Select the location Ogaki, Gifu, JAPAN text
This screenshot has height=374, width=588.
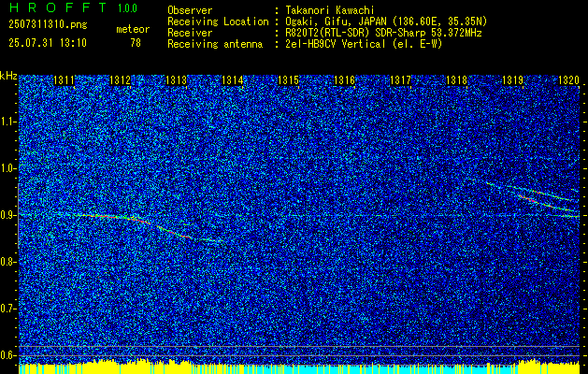[x=386, y=22]
